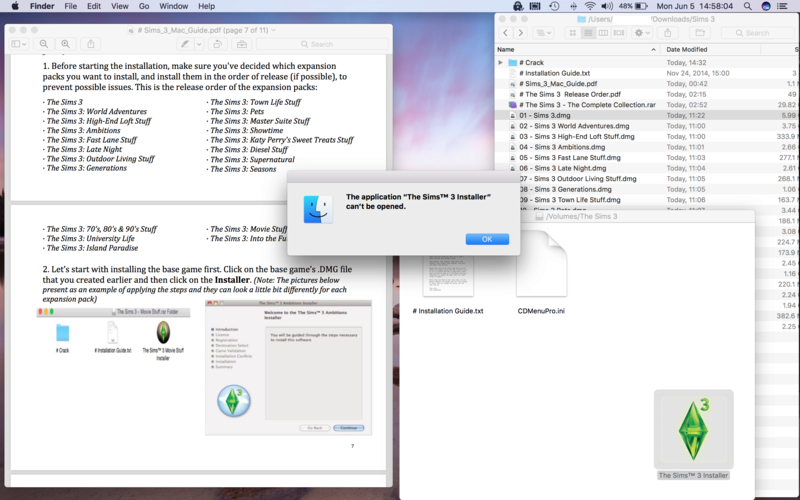The height and width of the screenshot is (500, 800).
Task: Open Notification Center icon
Action: pos(782,6)
